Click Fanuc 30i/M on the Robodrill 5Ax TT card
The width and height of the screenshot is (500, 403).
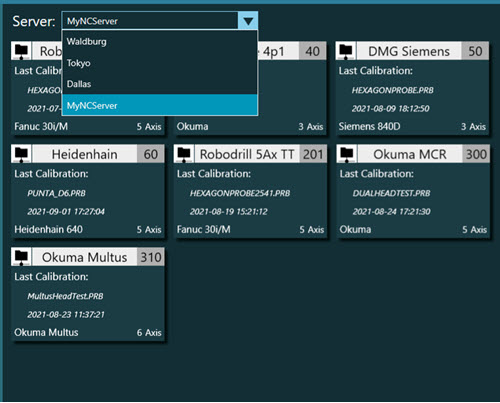click(x=203, y=230)
